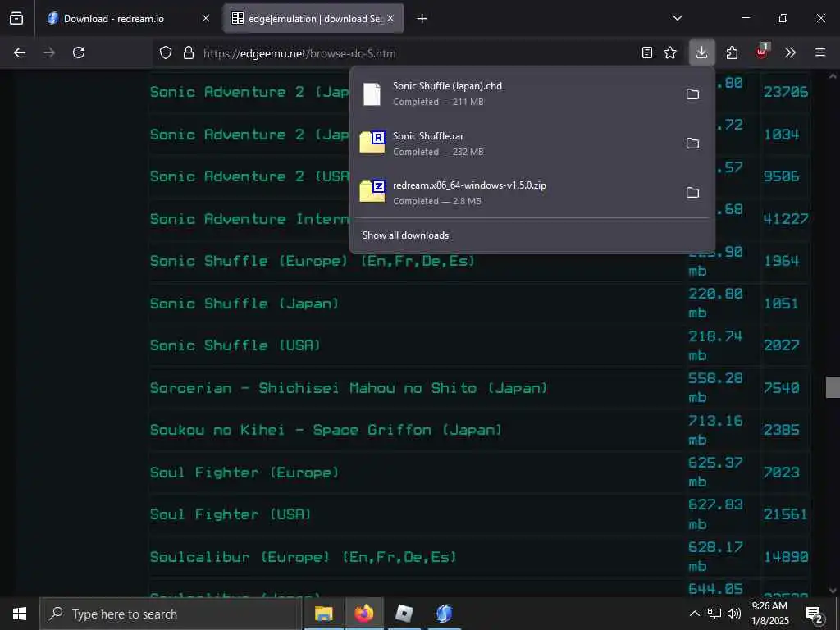Click the taskbar search box

pyautogui.click(x=171, y=614)
